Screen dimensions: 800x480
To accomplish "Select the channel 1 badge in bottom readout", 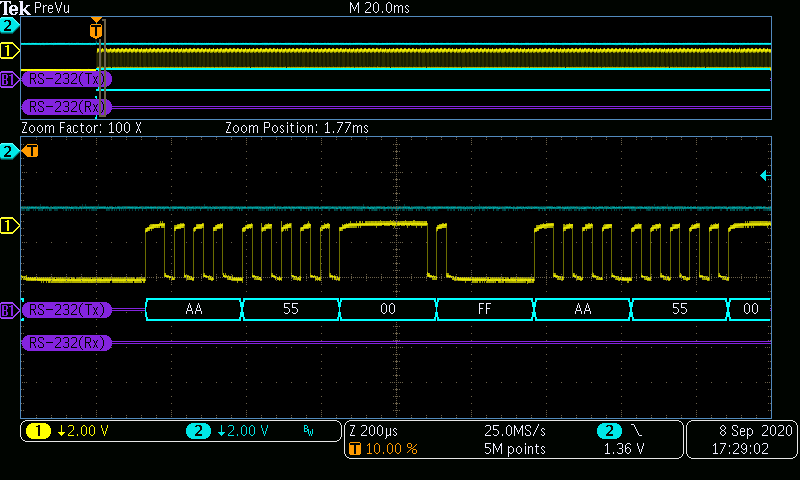I will [x=39, y=431].
